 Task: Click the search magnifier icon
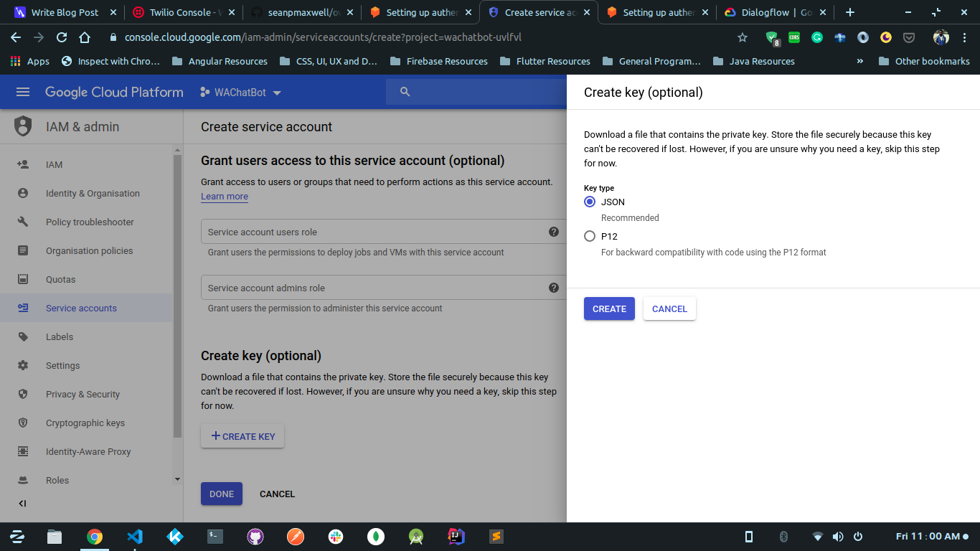[405, 92]
